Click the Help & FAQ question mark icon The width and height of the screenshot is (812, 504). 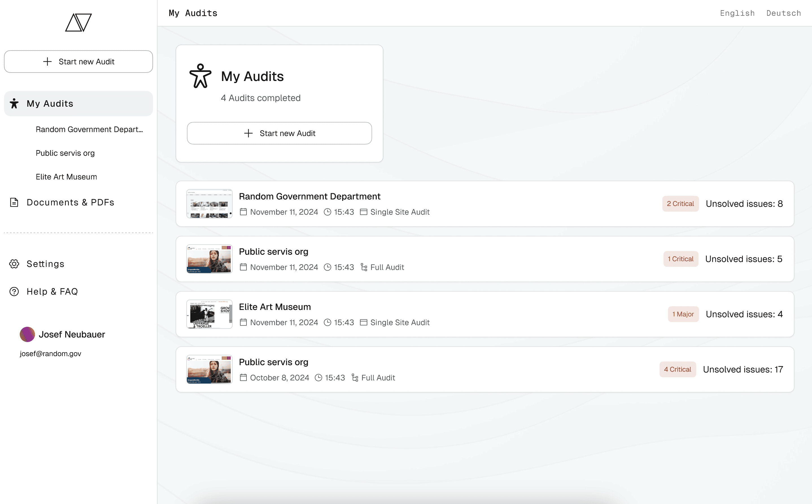click(x=14, y=291)
